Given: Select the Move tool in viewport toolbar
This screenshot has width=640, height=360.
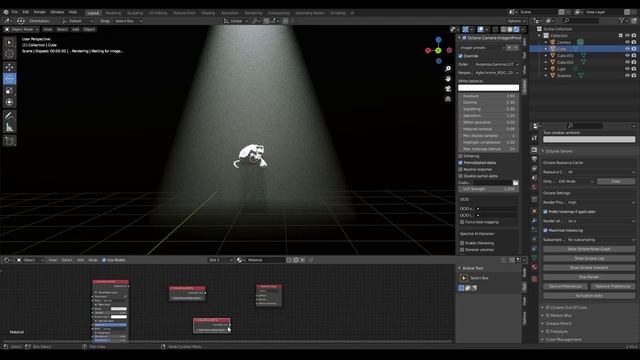Looking at the screenshot, I should pyautogui.click(x=9, y=67).
